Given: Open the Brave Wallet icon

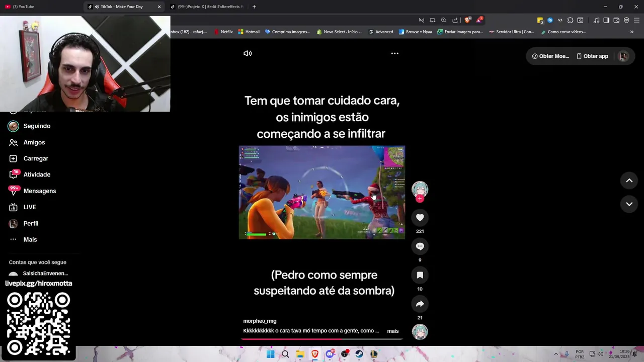Looking at the screenshot, I should pos(616,20).
